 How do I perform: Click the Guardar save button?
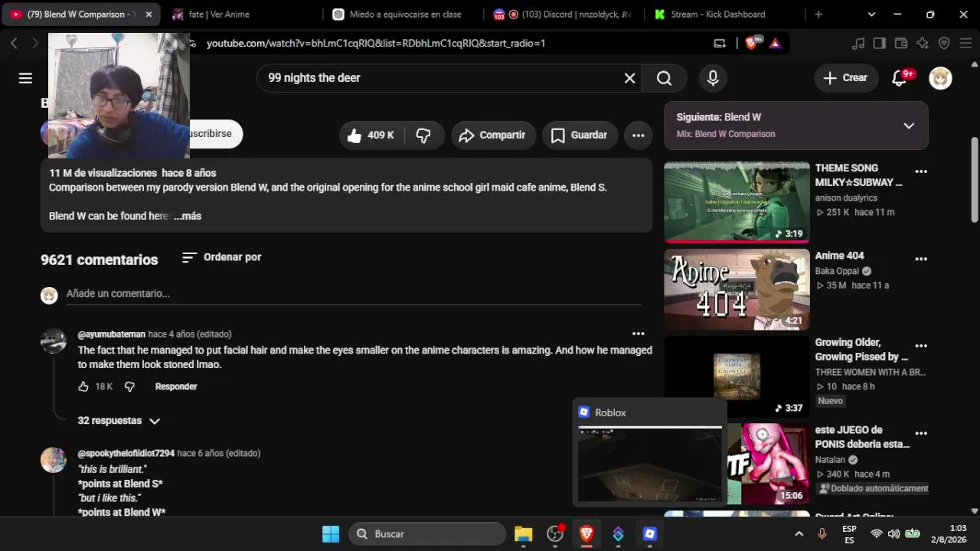pyautogui.click(x=581, y=135)
